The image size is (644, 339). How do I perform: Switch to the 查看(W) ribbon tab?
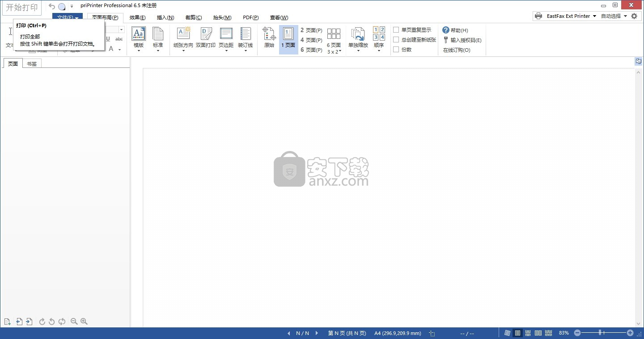(279, 17)
